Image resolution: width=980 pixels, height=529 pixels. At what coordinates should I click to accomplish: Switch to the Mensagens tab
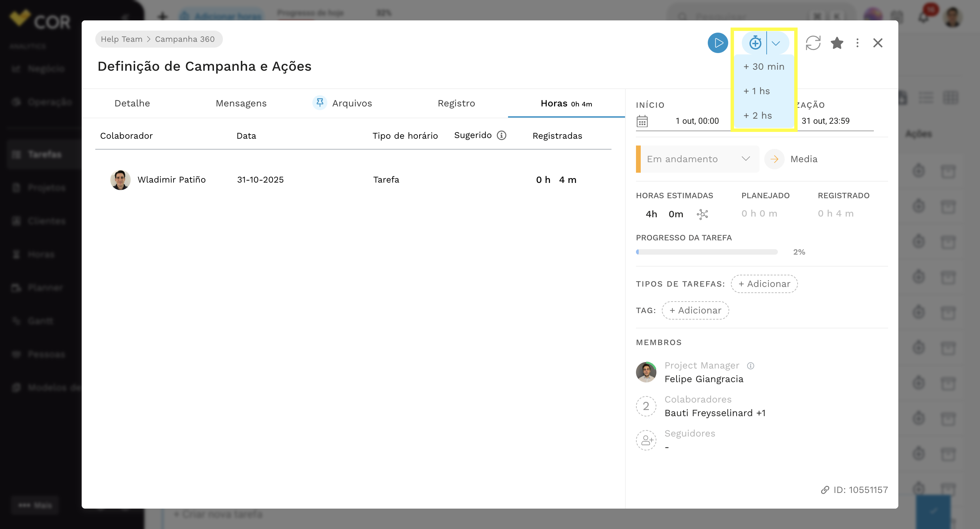point(241,103)
